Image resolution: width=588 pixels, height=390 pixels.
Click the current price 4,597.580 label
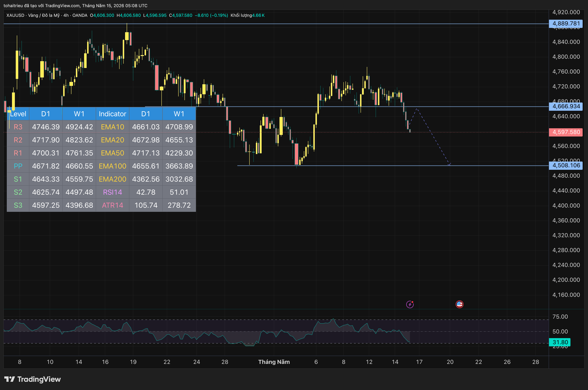point(566,132)
